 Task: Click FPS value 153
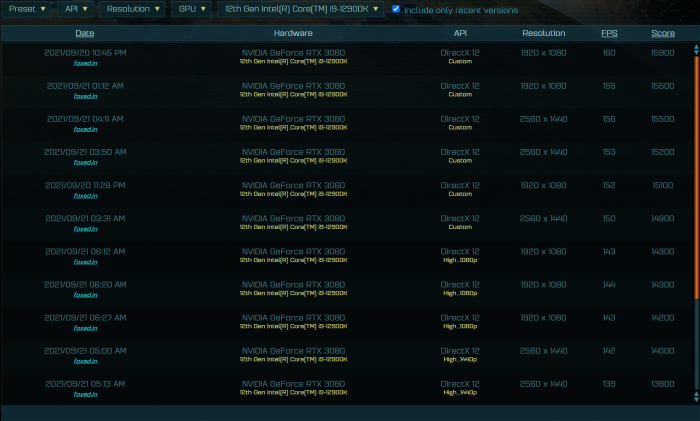(609, 152)
